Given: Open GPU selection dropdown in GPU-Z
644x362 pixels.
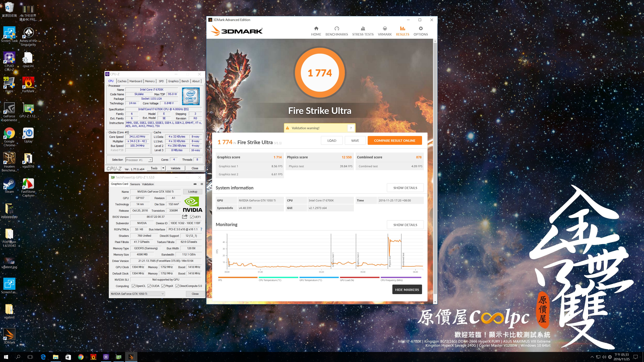Looking at the screenshot, I should [x=138, y=294].
